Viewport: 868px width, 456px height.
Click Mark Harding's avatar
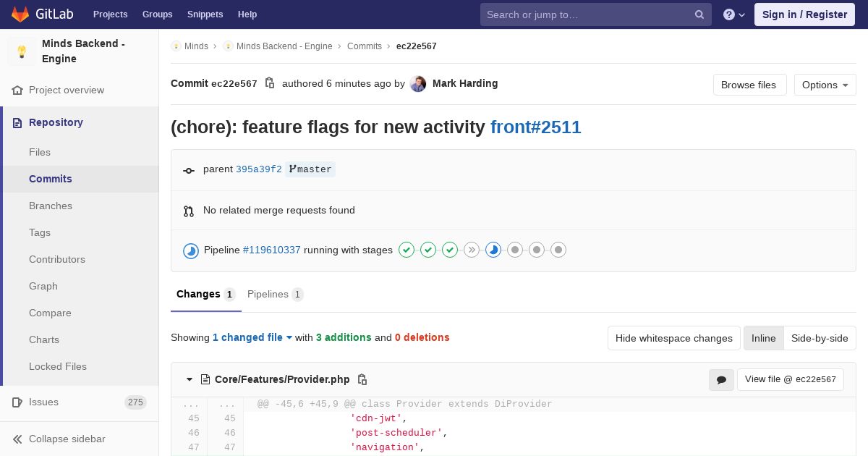click(x=417, y=84)
